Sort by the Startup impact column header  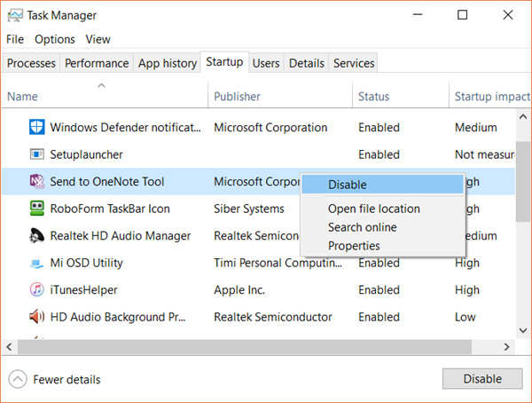(490, 96)
